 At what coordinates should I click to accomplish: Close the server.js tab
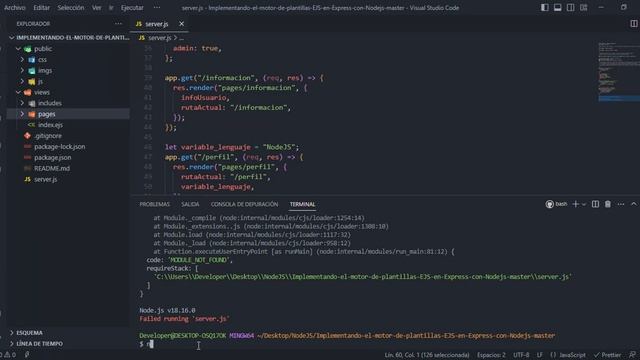(182, 24)
